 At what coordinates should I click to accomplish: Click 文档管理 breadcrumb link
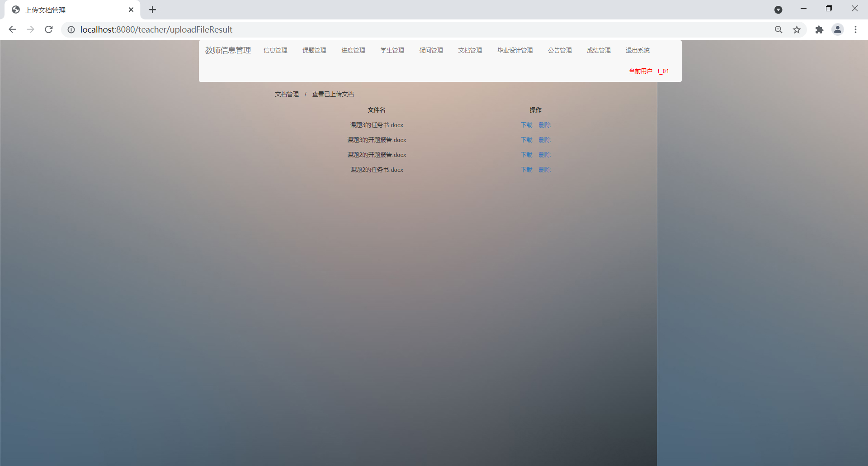pyautogui.click(x=287, y=94)
